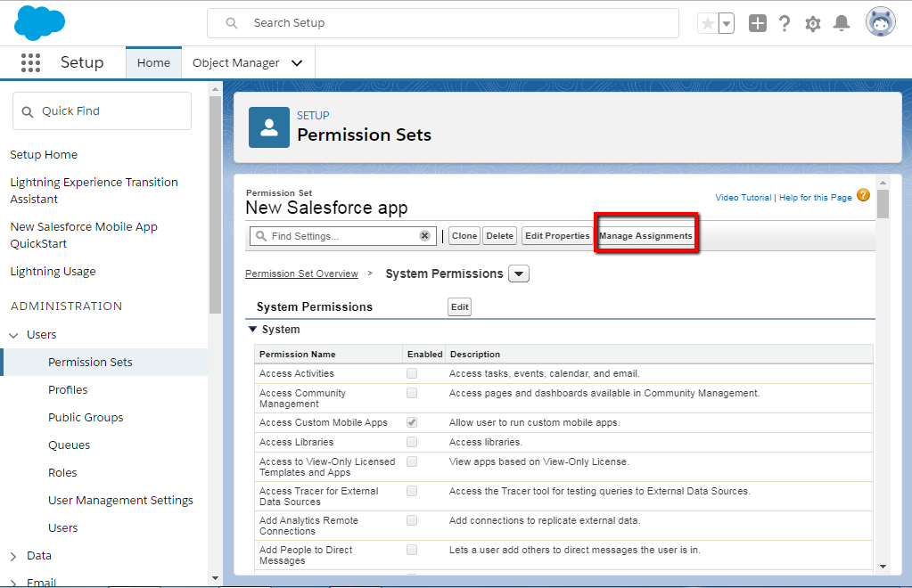Screen dimensions: 912x588
Task: Toggle the Access Activities checkbox
Action: 412,373
